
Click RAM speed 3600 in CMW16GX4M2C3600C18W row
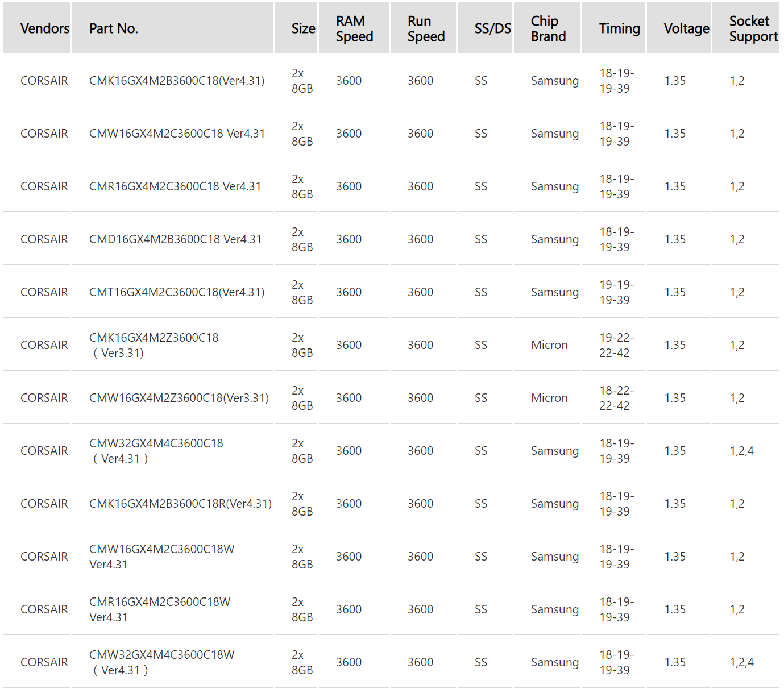tap(349, 557)
